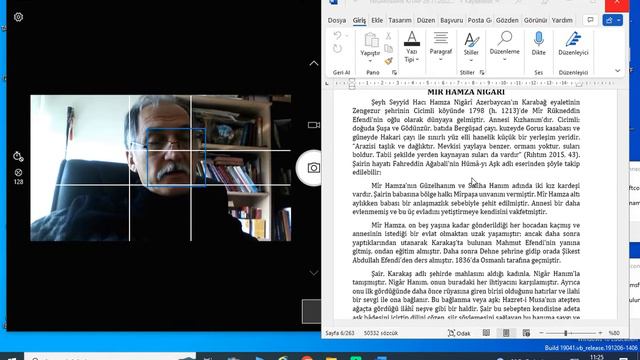The image size is (640, 360).
Task: Switch to the Görünüm tab
Action: coord(535,20)
